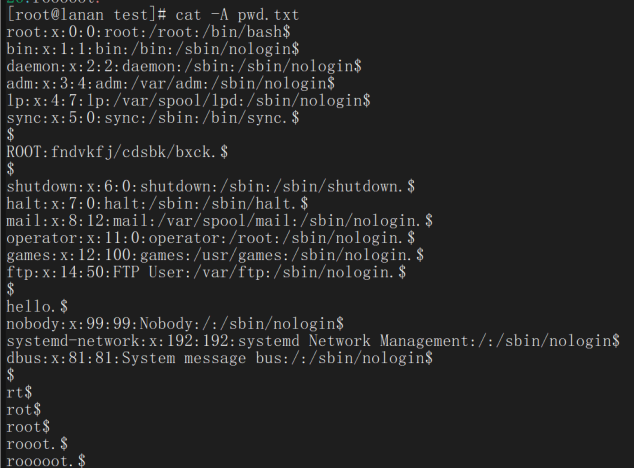Click the halt:x:7:0 /sbin/halt line
This screenshot has width=634, height=468.
(x=157, y=203)
